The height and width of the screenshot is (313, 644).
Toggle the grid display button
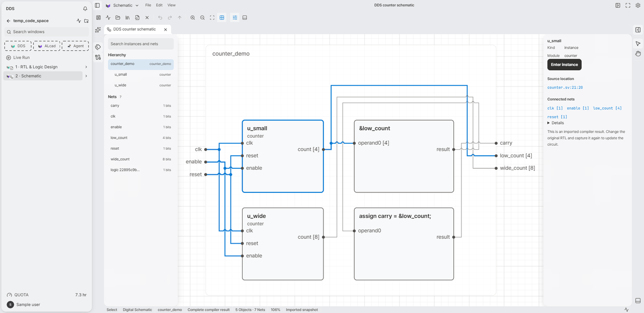(222, 18)
